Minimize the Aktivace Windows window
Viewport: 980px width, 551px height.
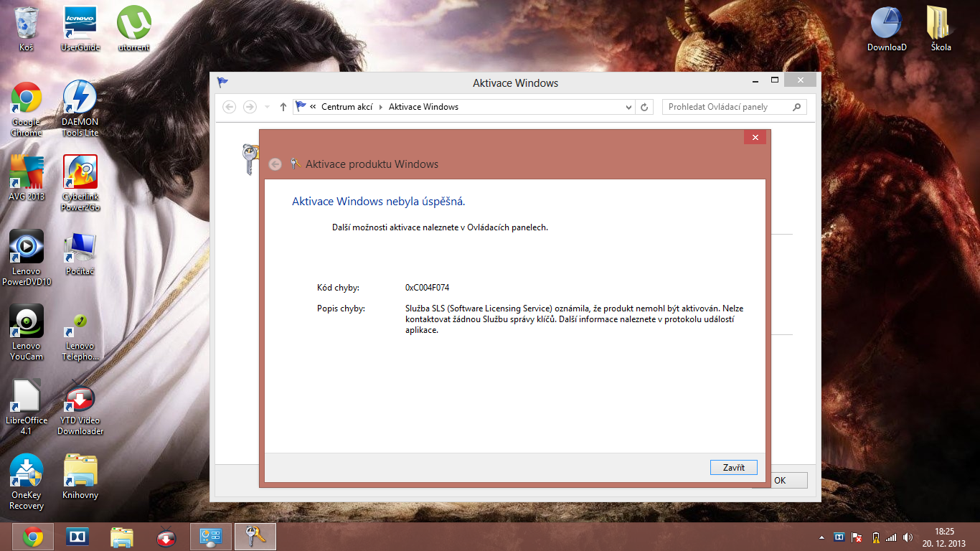click(754, 80)
